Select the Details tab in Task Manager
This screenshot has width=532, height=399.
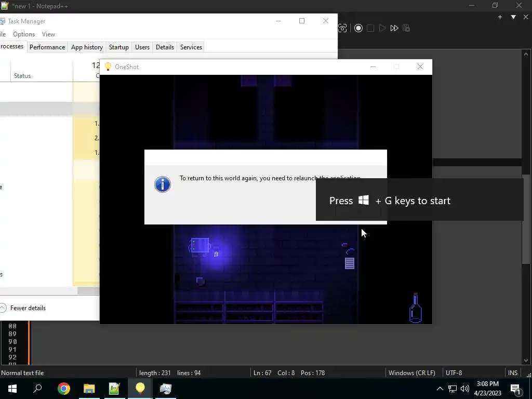coord(165,47)
